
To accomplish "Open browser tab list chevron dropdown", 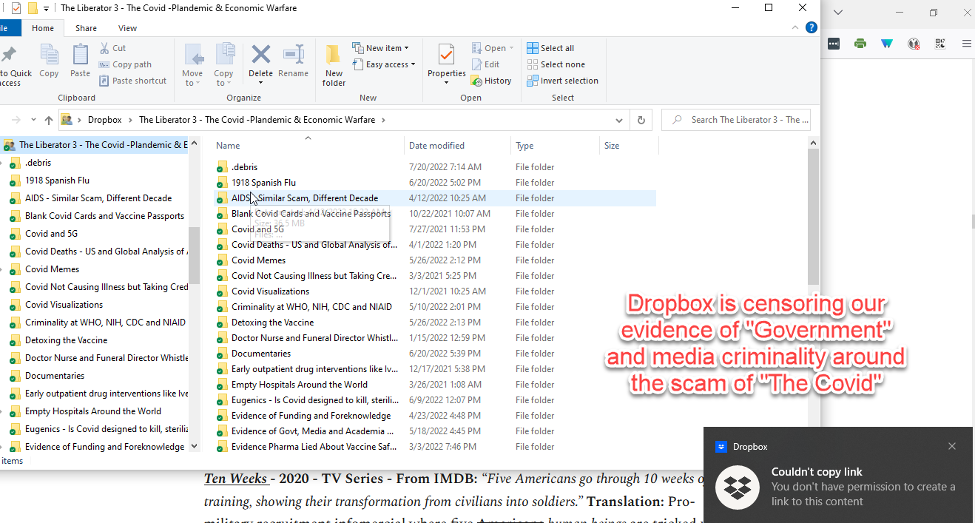I will (838, 12).
